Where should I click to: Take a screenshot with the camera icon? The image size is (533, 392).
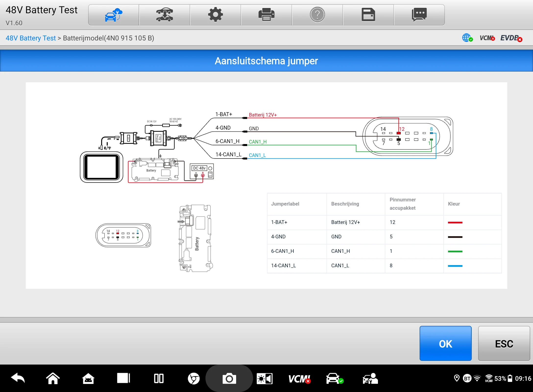pos(229,379)
